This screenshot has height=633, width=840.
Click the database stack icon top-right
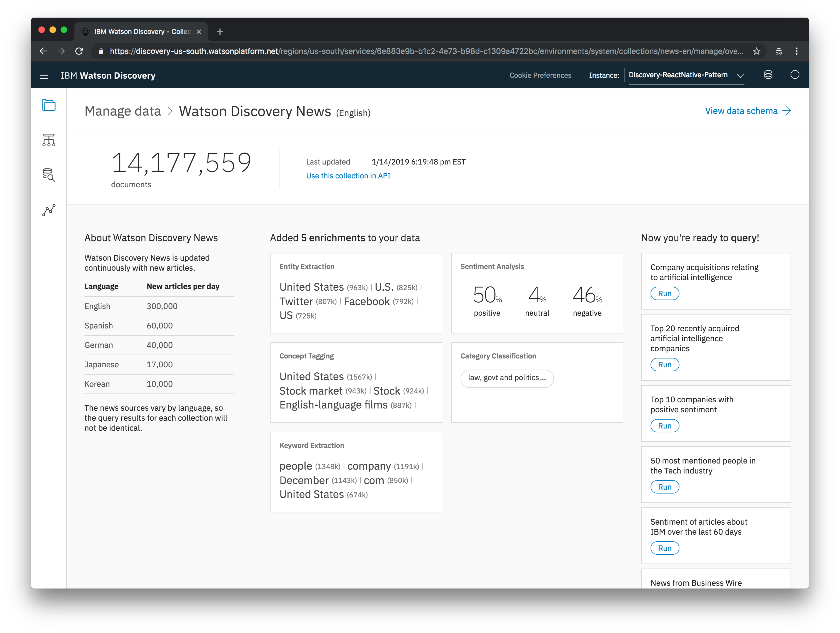[x=767, y=75]
